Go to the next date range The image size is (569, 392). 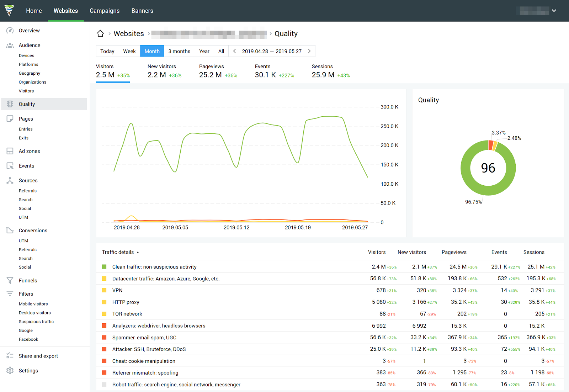pyautogui.click(x=309, y=51)
